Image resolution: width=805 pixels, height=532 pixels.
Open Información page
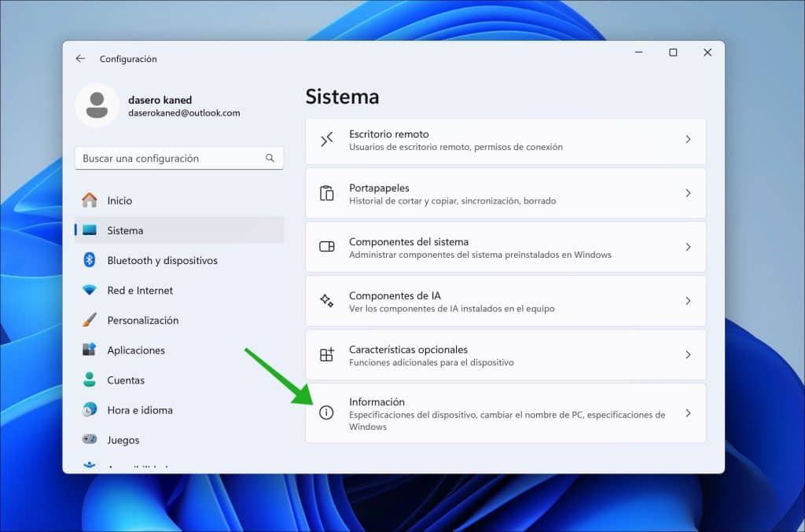click(x=505, y=413)
